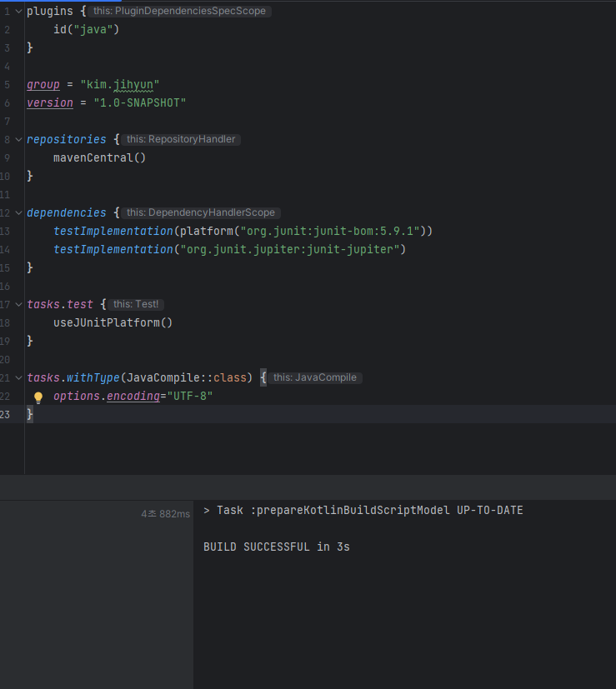
Task: Click the mavenCentral() call
Action: tap(99, 157)
